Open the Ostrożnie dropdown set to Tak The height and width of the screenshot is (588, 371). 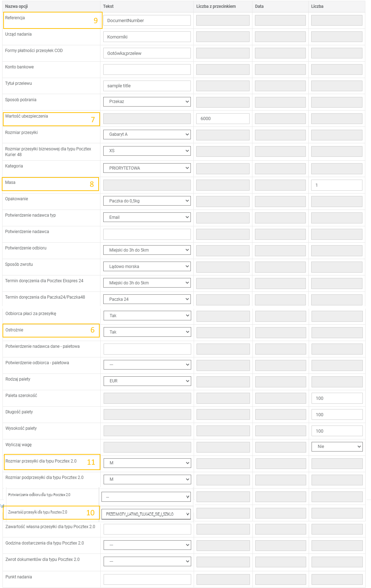pos(147,332)
